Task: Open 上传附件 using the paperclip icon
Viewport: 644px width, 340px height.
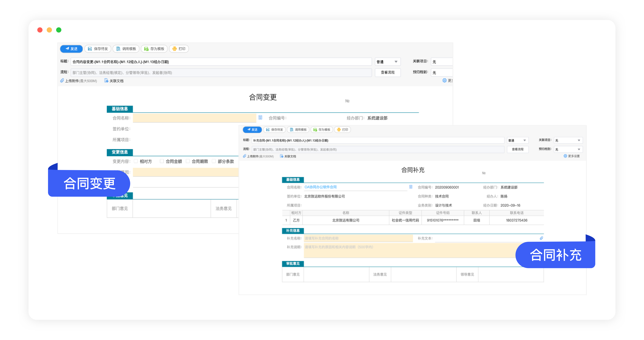Action: click(62, 81)
